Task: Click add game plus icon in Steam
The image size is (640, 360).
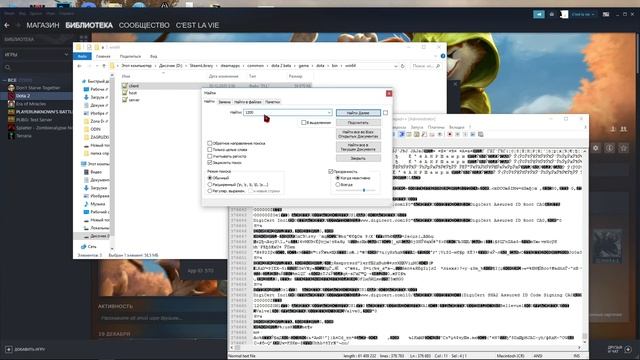Action: click(9, 349)
